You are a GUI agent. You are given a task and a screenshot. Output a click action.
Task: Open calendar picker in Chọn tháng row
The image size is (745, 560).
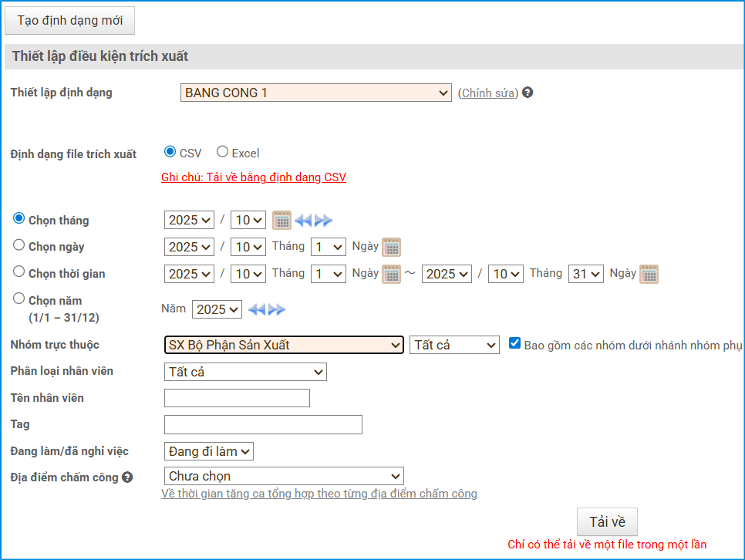[x=281, y=221]
